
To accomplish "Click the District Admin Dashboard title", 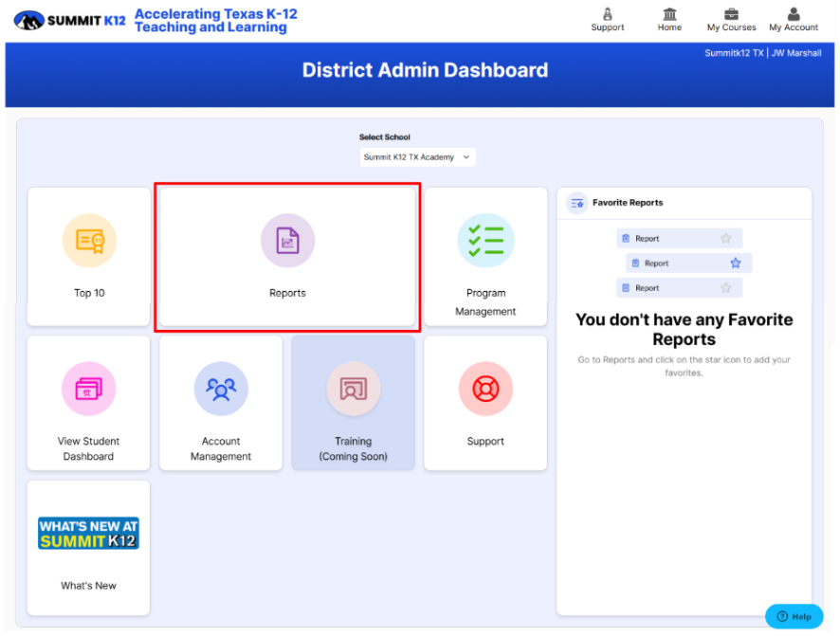I will point(425,70).
